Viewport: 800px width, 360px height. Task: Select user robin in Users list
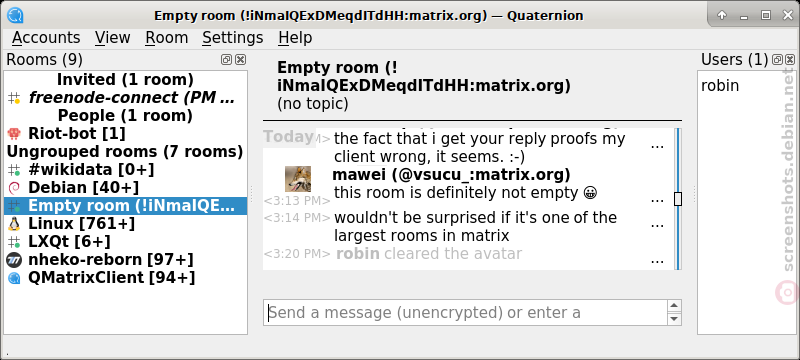pos(720,85)
